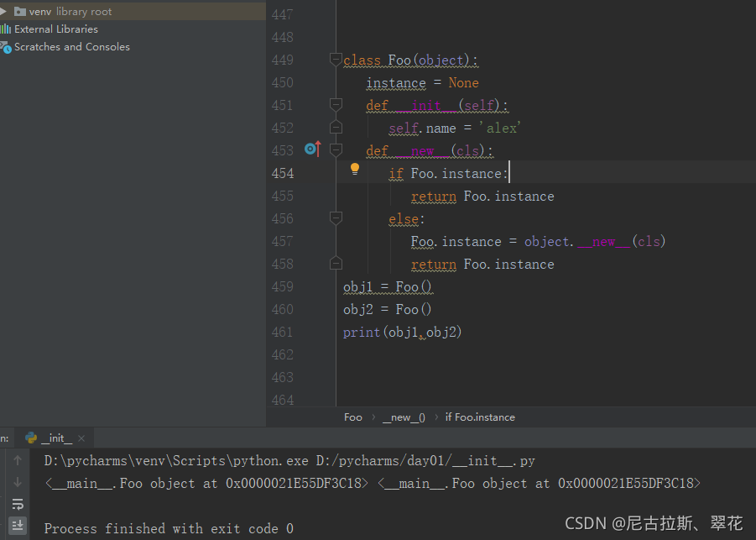Click the up arrow in run console
Viewport: 756px width, 540px height.
tap(18, 460)
